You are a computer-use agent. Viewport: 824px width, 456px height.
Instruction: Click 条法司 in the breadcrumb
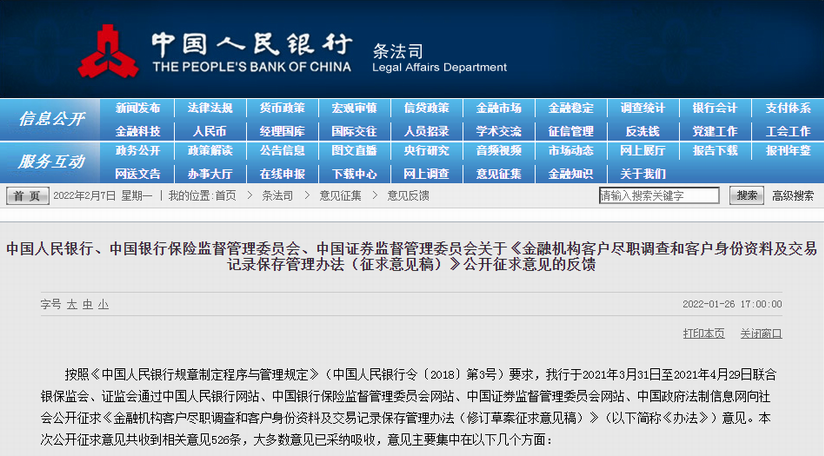click(277, 196)
